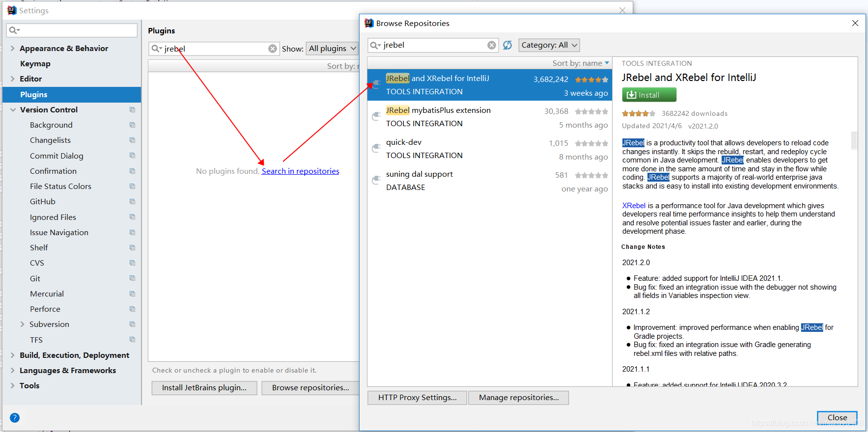This screenshot has width=868, height=432.
Task: Open the help question mark icon
Action: [x=15, y=418]
